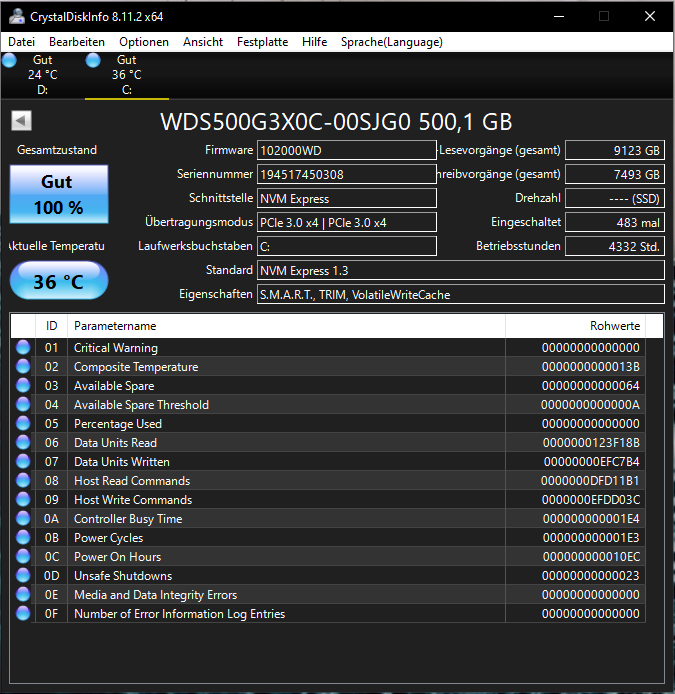Open the Optionen menu

tap(144, 42)
